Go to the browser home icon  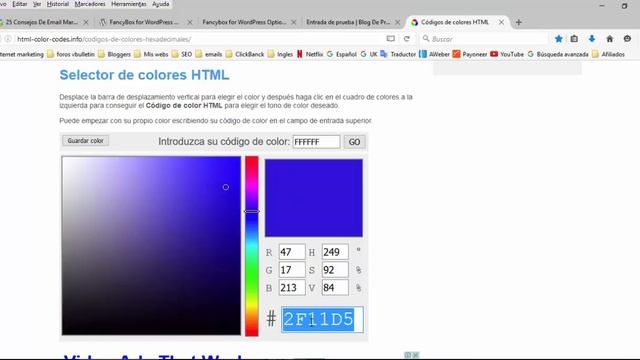pyautogui.click(x=609, y=39)
